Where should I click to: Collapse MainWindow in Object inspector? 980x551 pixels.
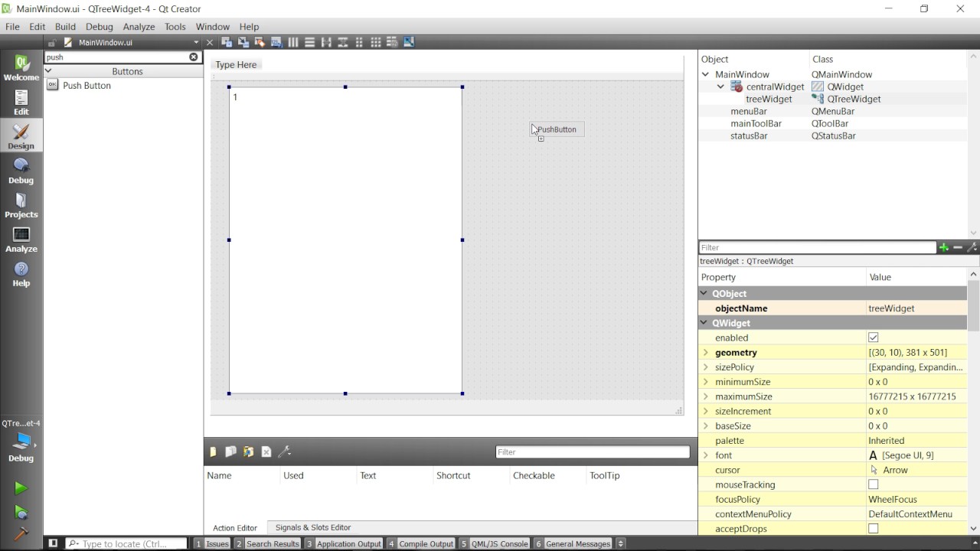(x=706, y=74)
